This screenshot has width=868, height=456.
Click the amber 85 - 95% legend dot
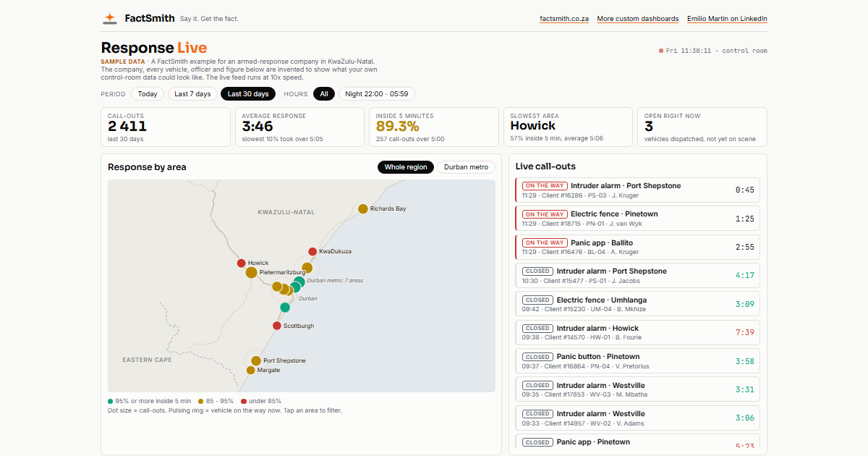click(x=201, y=401)
